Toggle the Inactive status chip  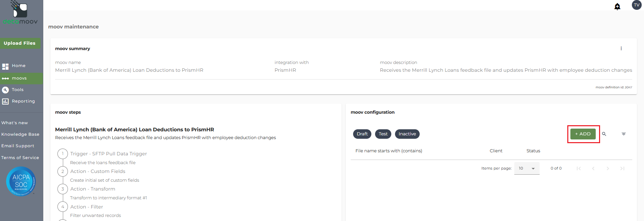407,134
